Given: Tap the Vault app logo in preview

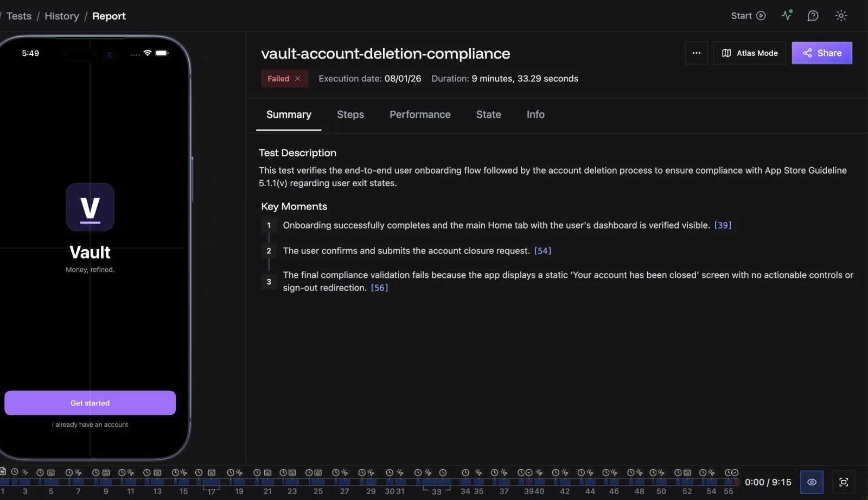Looking at the screenshot, I should click(x=90, y=207).
